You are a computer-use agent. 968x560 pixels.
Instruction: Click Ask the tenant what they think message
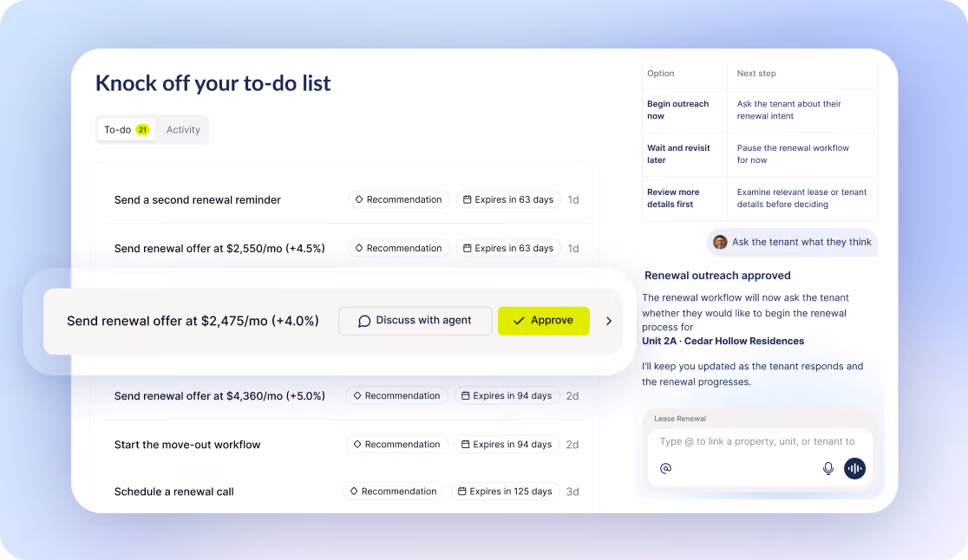pyautogui.click(x=792, y=242)
